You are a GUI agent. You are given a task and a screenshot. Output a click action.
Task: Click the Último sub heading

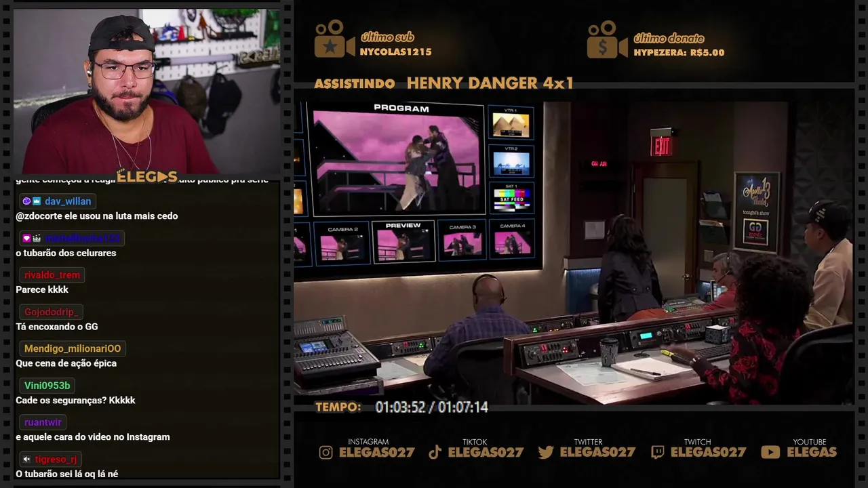click(387, 37)
